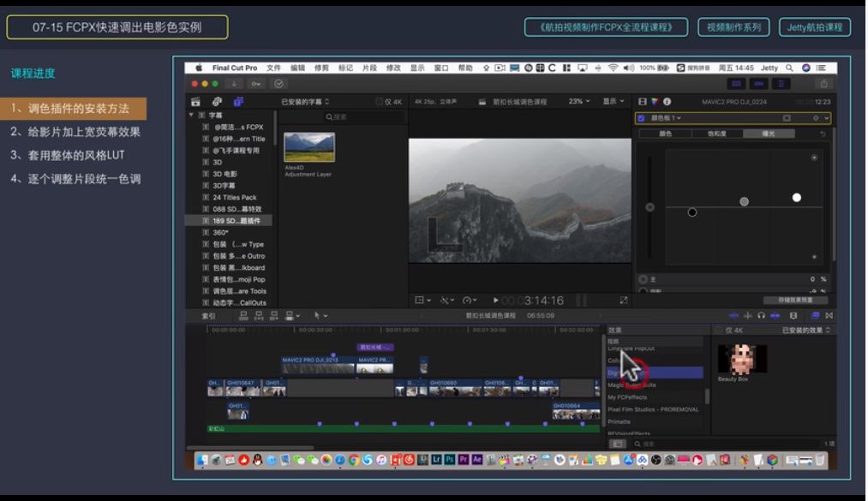Screen dimensions: 868x501
Task: Select the Beauty Box effect thumbnail
Action: (x=742, y=359)
